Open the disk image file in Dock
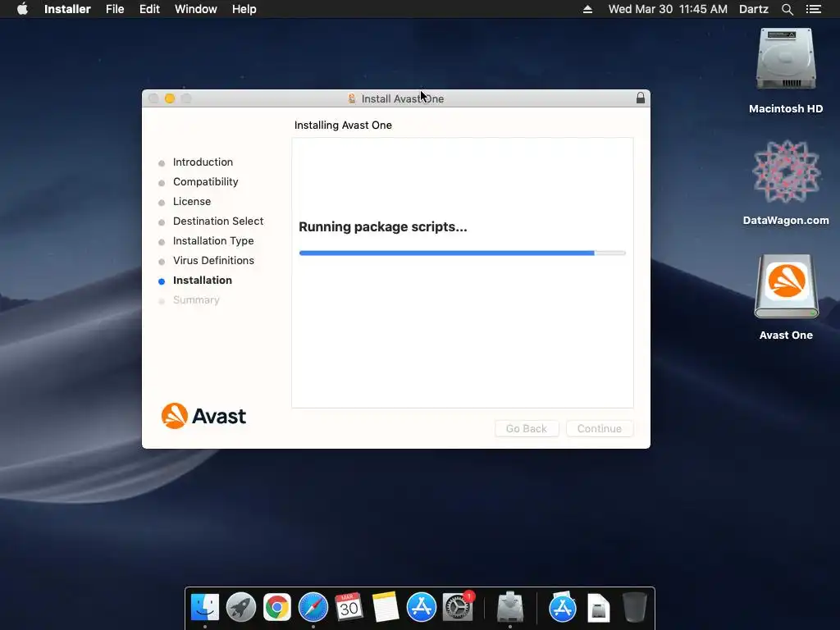840x630 pixels. 598,608
